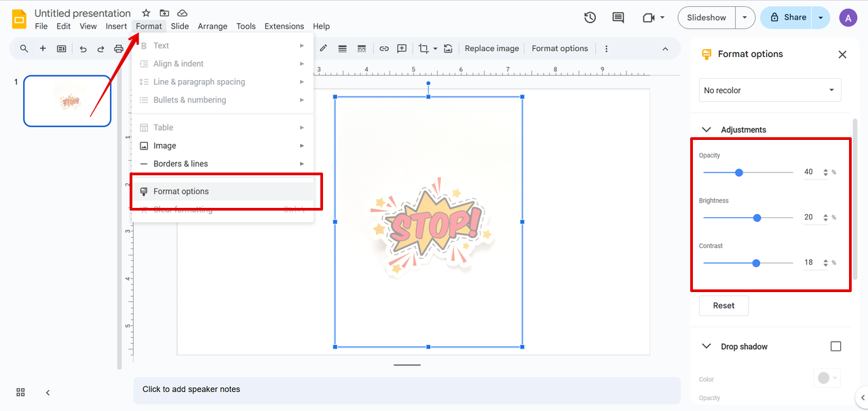This screenshot has height=411, width=868.
Task: Open the Insert menu
Action: (116, 26)
